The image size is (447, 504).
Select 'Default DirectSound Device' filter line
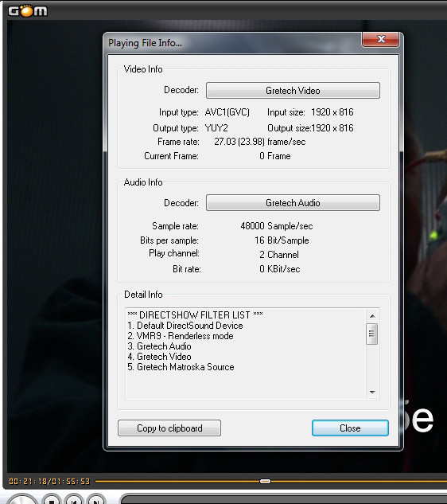185,326
